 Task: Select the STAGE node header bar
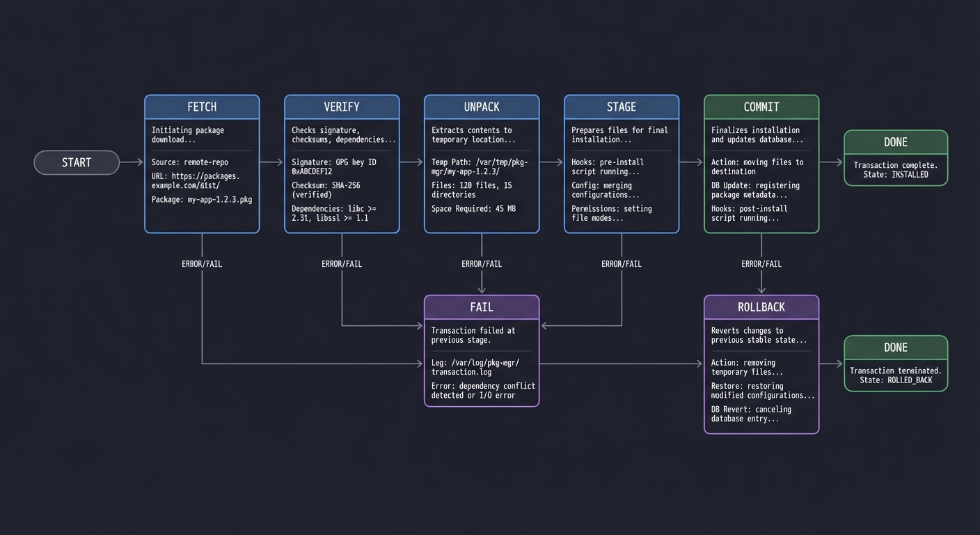pyautogui.click(x=621, y=107)
